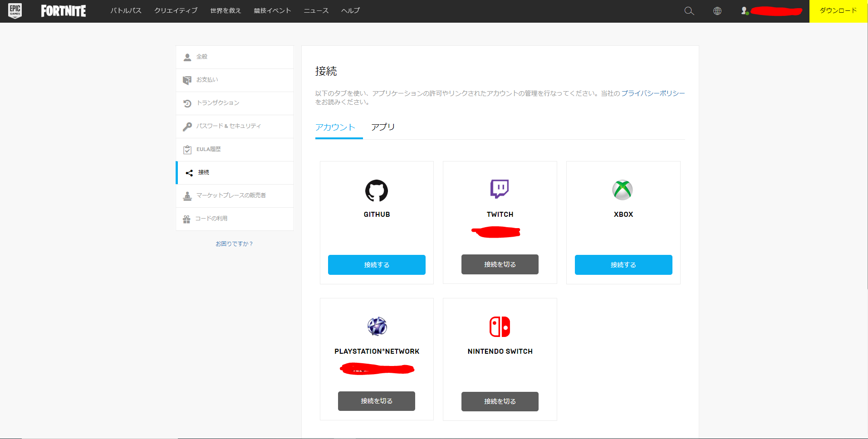Select パスワード&セキュリティ in the sidebar
Image resolution: width=868 pixels, height=439 pixels.
[x=235, y=127]
